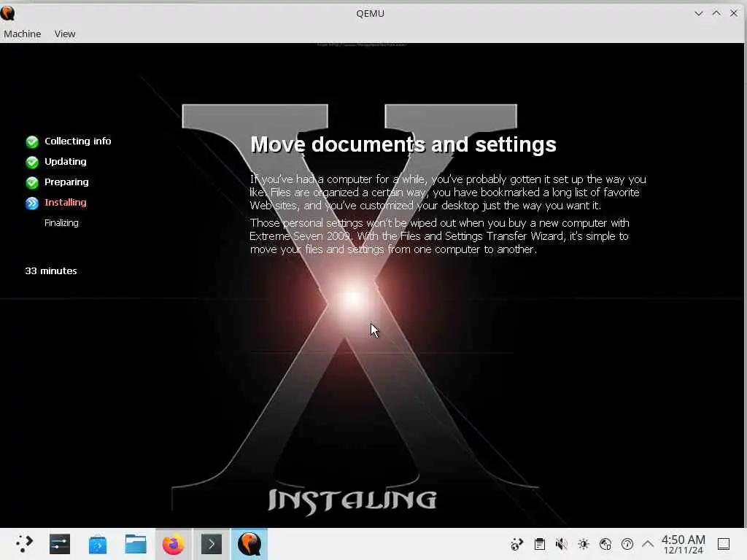Open System Settings from the taskbar
This screenshot has width=747, height=560.
(60, 544)
